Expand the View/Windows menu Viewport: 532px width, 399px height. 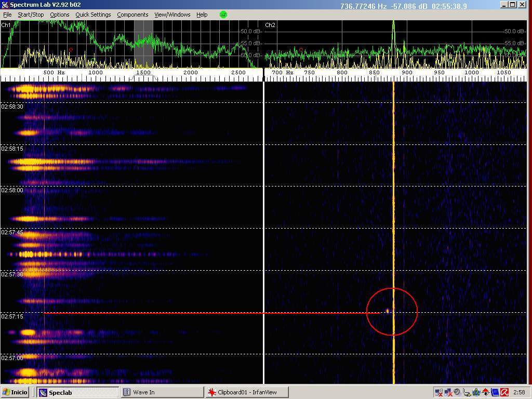172,15
